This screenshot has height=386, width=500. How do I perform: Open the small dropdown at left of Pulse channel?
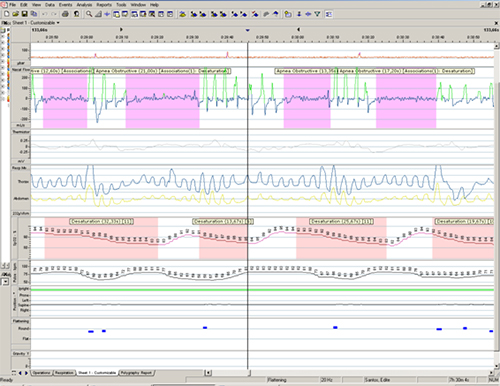5,282
